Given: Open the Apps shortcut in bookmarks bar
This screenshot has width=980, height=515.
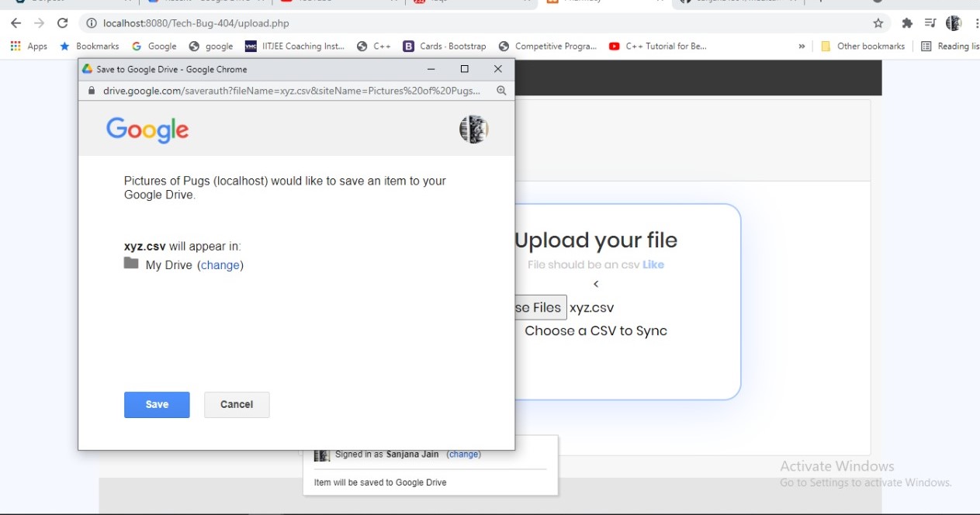Looking at the screenshot, I should click(x=29, y=47).
